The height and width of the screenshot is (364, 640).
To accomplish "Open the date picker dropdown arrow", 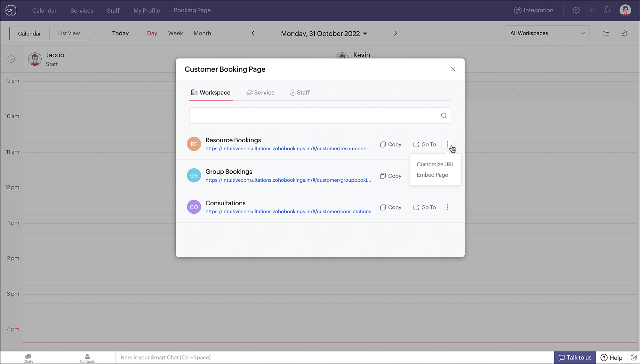I will pyautogui.click(x=365, y=34).
